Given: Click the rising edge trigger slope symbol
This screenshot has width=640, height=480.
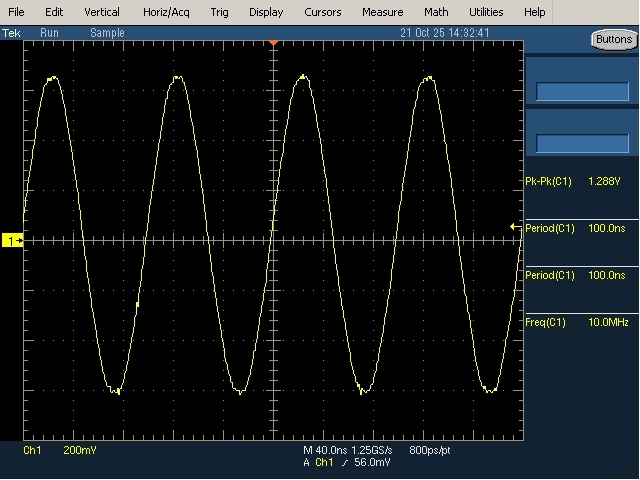Looking at the screenshot, I should (x=344, y=463).
